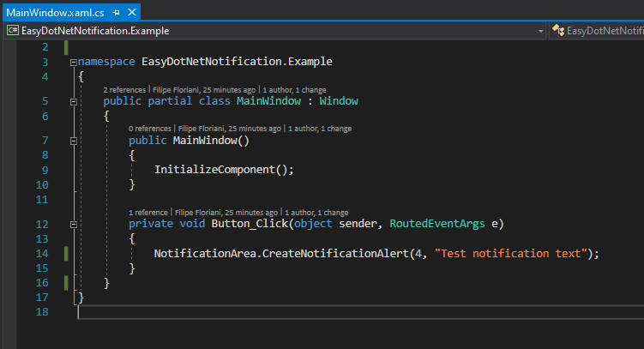Close the MainWindow.xaml.cs tab

[x=132, y=12]
